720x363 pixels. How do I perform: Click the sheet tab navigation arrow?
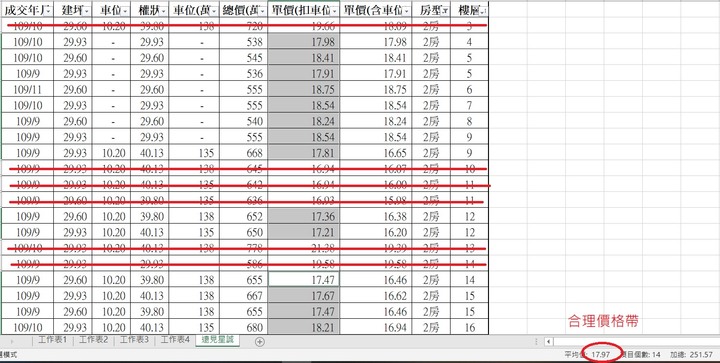click(x=11, y=341)
